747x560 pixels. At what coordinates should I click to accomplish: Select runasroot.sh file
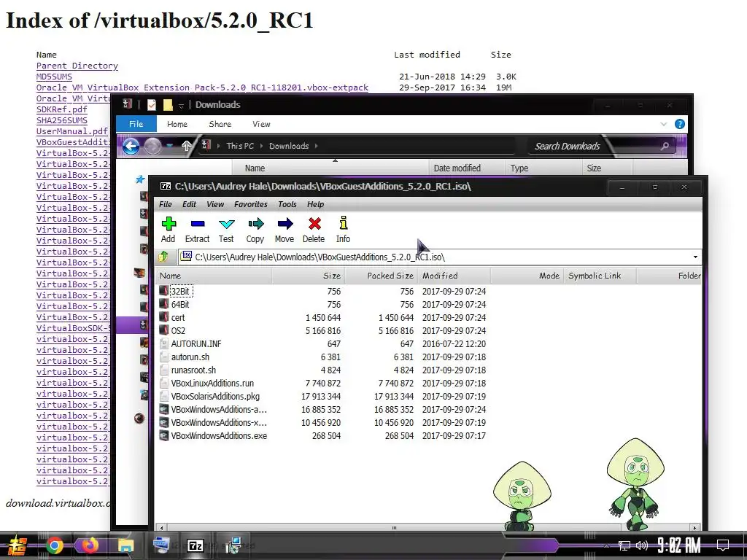pyautogui.click(x=193, y=370)
